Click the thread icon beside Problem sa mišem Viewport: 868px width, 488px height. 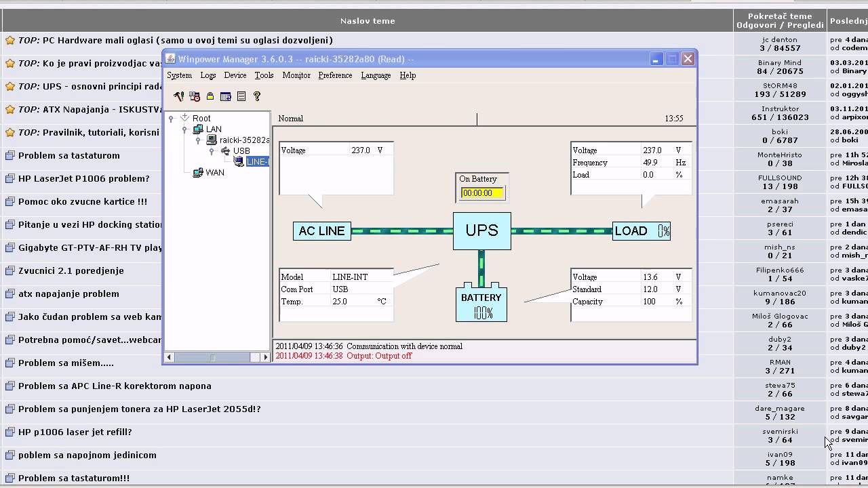9,363
